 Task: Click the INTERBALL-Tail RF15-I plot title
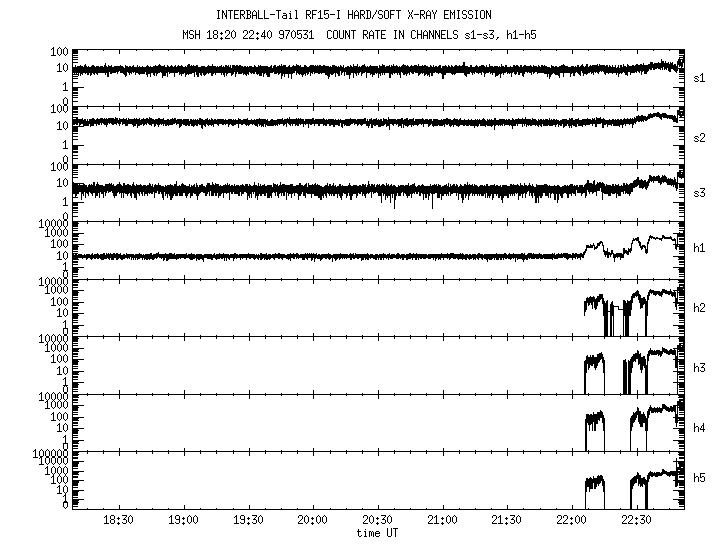(x=353, y=16)
